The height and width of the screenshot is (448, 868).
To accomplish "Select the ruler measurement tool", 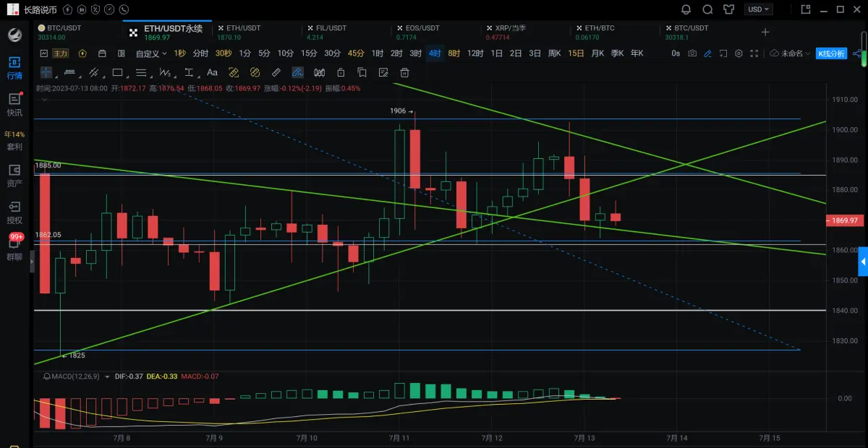I will pos(276,72).
